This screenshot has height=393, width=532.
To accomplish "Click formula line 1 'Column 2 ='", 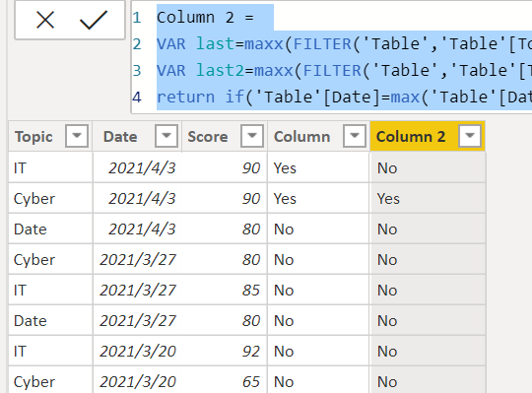I will click(x=205, y=18).
